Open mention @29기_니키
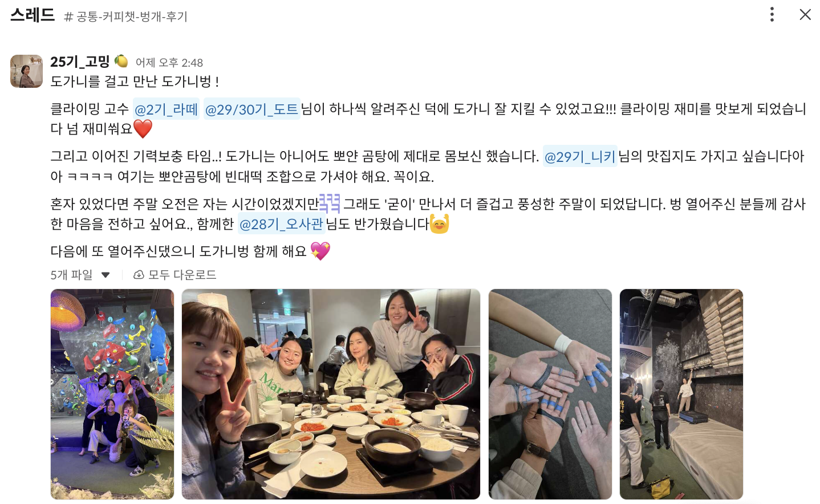 click(580, 156)
